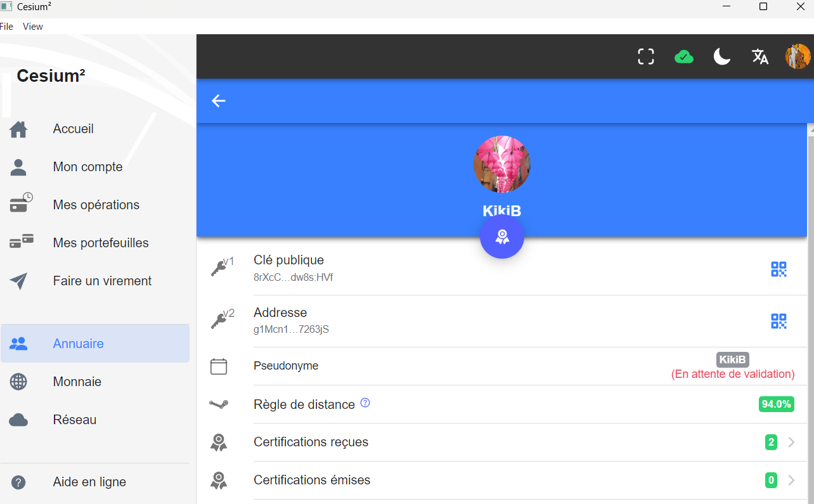
Task: Select Mes portefeuilles in the sidebar
Action: (x=101, y=243)
